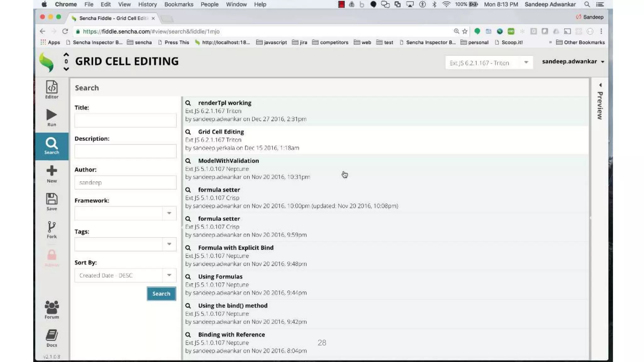
Task: Open the Apple menu
Action: (x=44, y=4)
